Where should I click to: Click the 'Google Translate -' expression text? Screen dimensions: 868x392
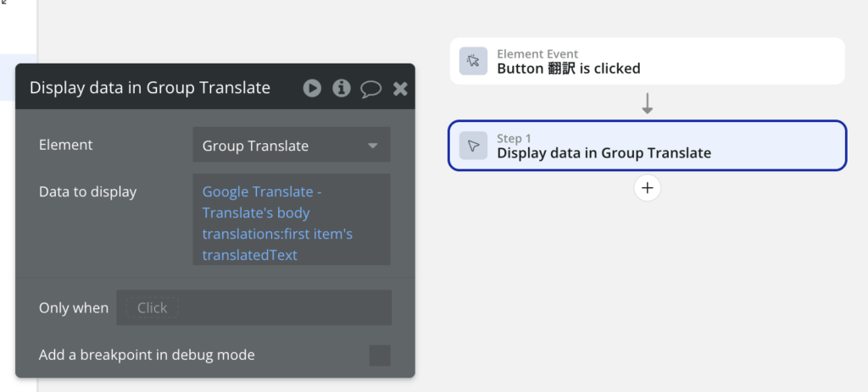click(x=262, y=192)
